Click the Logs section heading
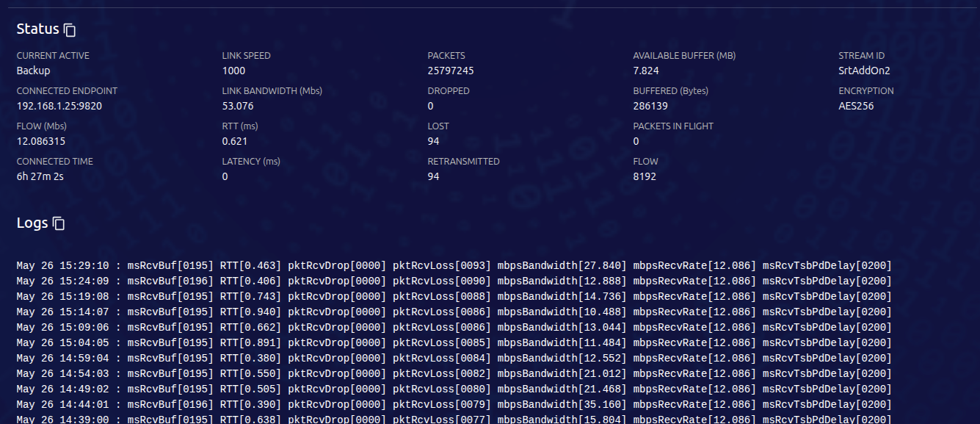Viewport: 980px width, 424px height. click(32, 223)
